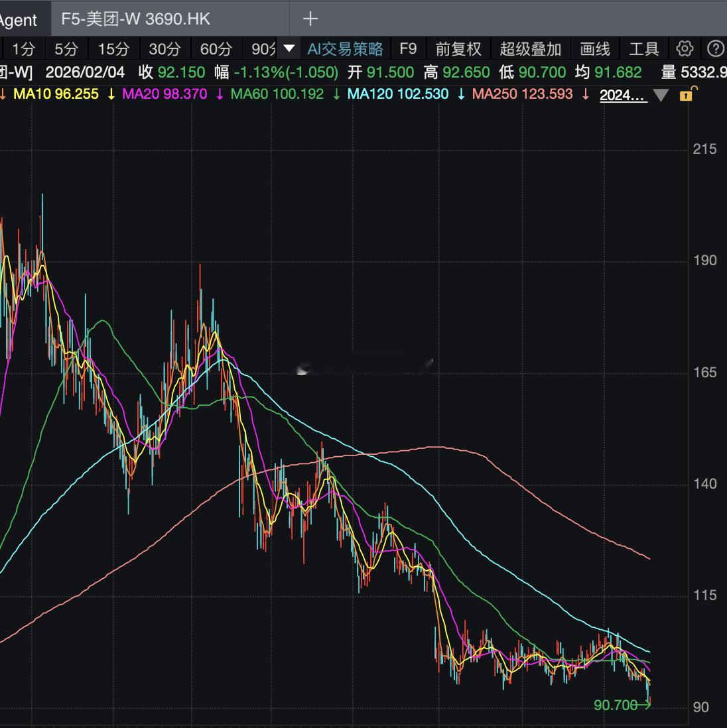Open the gray triangle indicator dropdown
Viewport: 727px width, 728px height.
click(661, 95)
